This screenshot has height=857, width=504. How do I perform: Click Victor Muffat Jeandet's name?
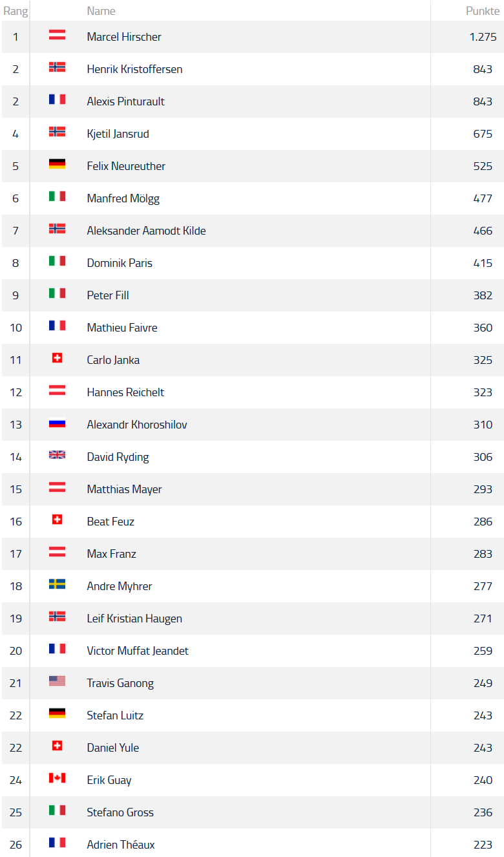coord(138,651)
